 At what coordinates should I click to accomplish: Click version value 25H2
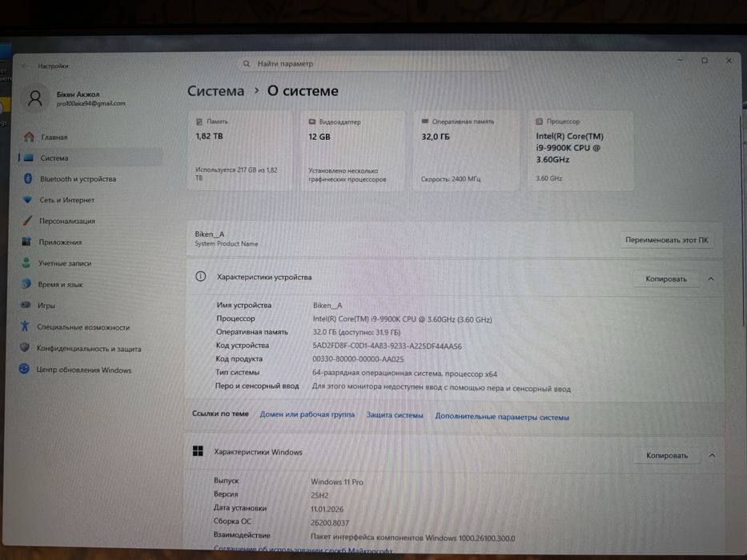click(x=319, y=495)
